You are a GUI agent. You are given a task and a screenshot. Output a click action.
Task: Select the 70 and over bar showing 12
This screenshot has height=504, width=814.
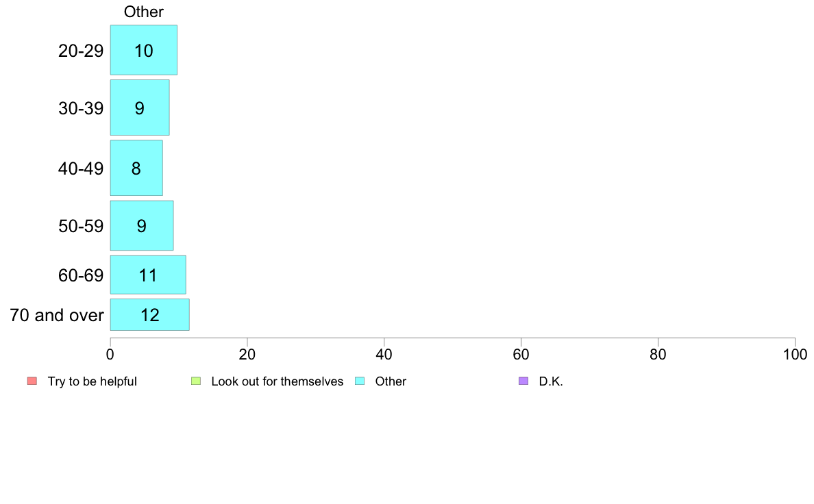[150, 314]
